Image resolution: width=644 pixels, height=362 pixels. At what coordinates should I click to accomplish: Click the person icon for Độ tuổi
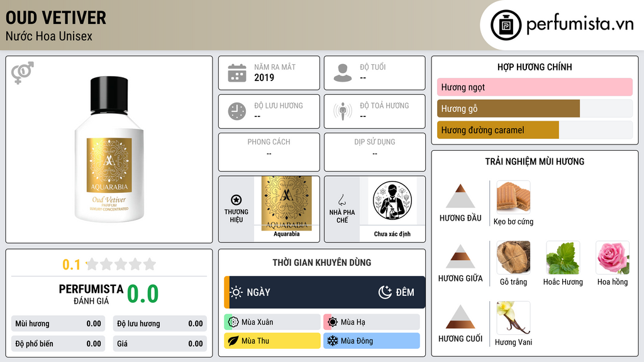(x=343, y=73)
